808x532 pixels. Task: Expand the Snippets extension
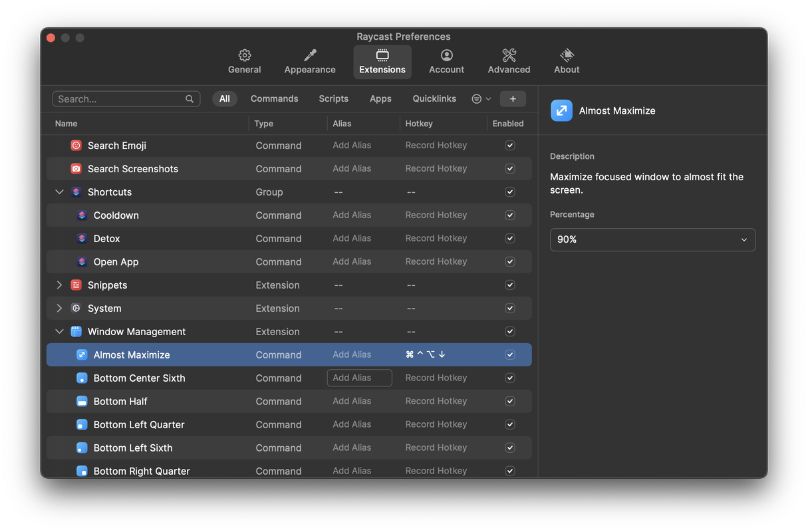coord(59,285)
